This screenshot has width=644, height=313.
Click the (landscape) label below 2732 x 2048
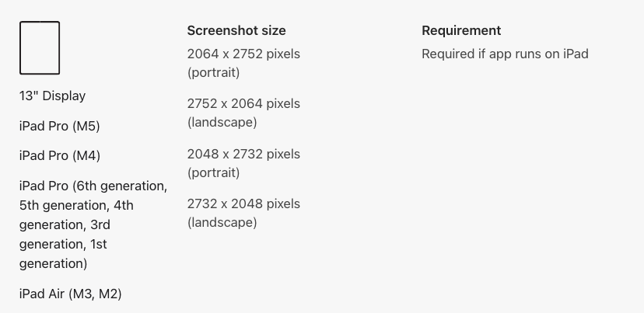(222, 223)
